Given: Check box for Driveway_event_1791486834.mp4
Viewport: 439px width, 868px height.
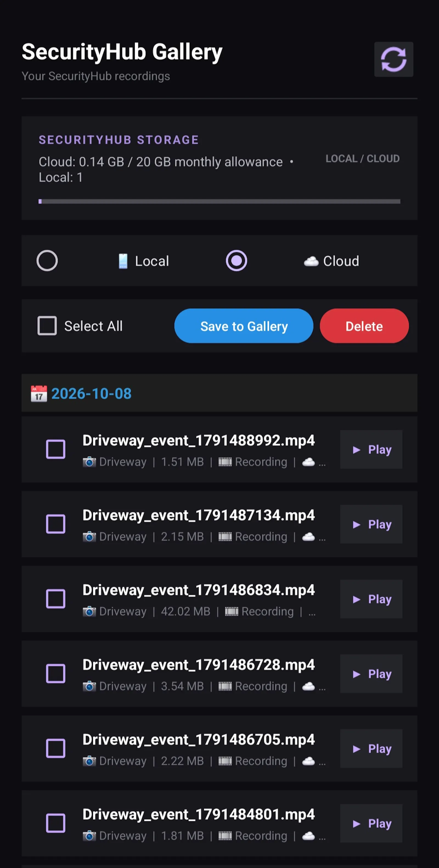Looking at the screenshot, I should (x=56, y=599).
